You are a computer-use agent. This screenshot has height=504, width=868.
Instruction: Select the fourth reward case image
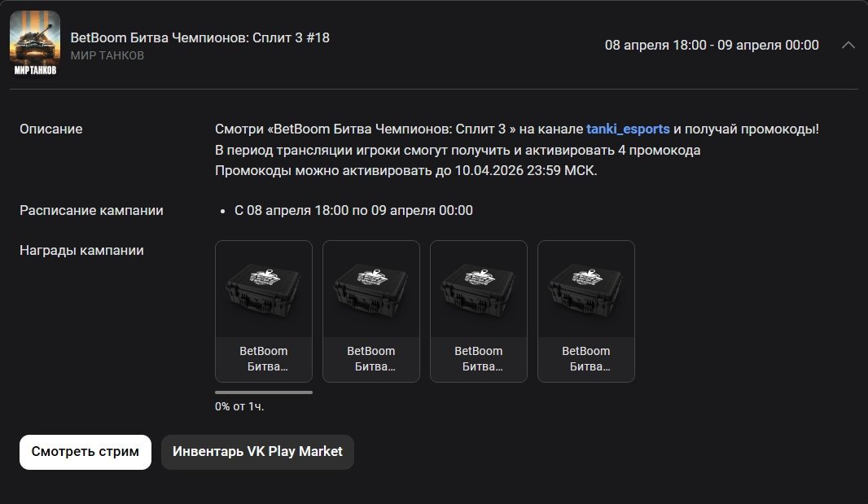[x=586, y=289]
